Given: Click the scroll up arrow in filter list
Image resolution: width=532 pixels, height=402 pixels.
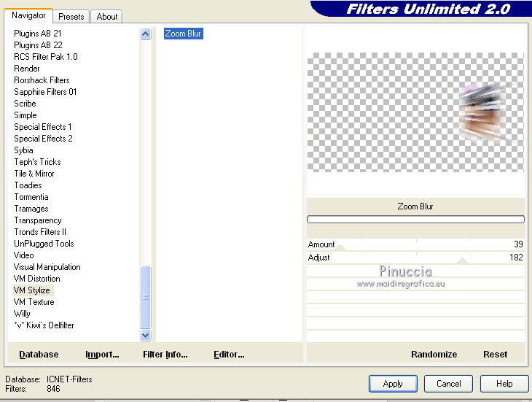Looking at the screenshot, I should [x=145, y=34].
